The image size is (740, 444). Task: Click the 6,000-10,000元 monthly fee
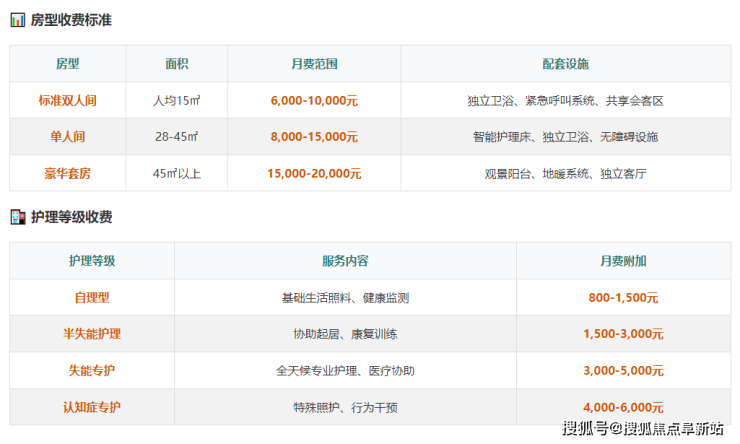point(314,101)
